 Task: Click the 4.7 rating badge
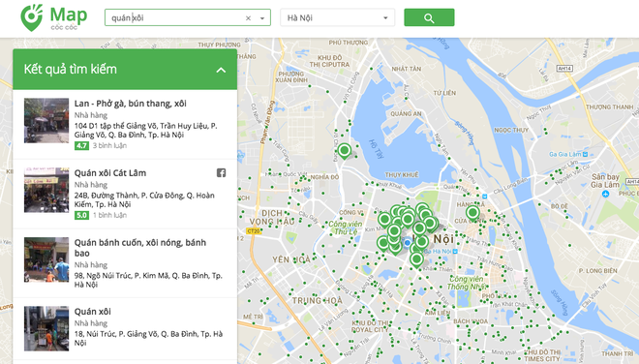coord(81,145)
